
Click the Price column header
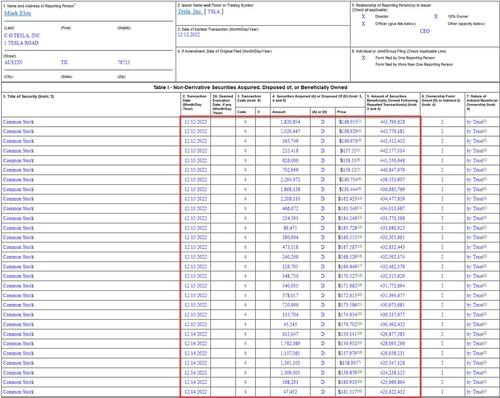(x=341, y=112)
